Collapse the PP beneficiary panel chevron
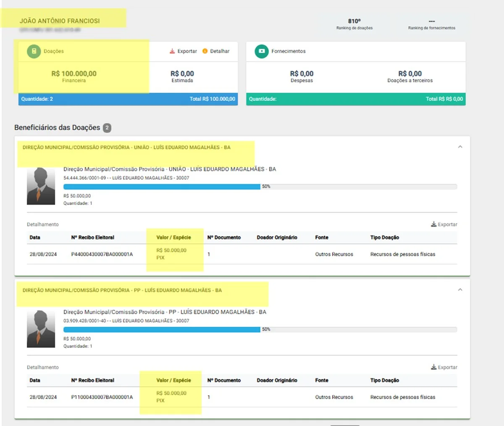 pyautogui.click(x=460, y=290)
